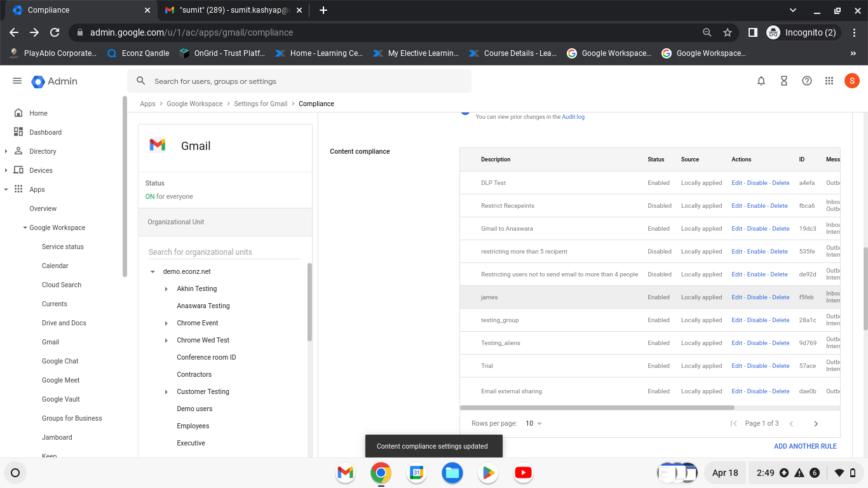Click the search users, groups or settings field
This screenshot has width=868, height=488.
[299, 81]
